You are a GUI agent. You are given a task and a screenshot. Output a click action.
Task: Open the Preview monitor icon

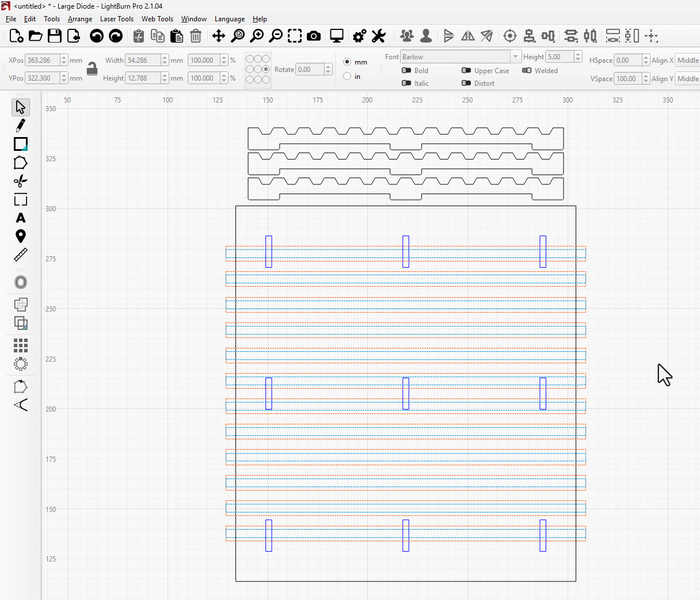(x=337, y=36)
